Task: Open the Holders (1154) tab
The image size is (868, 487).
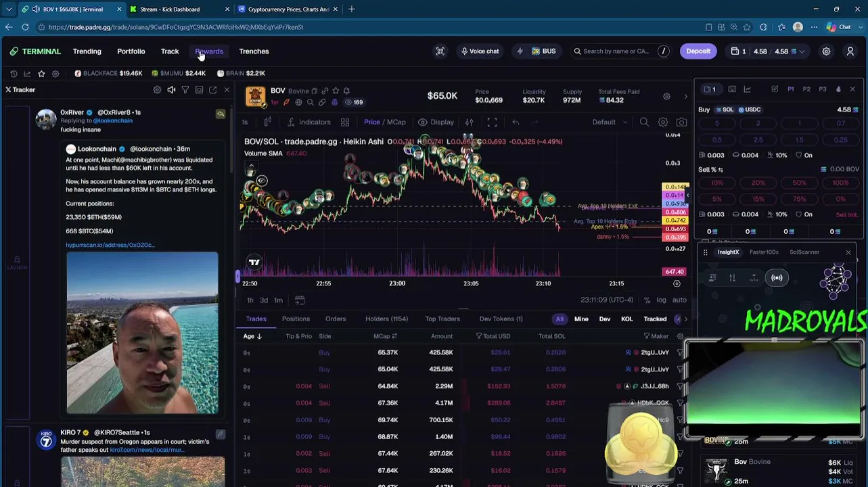Action: pyautogui.click(x=386, y=319)
